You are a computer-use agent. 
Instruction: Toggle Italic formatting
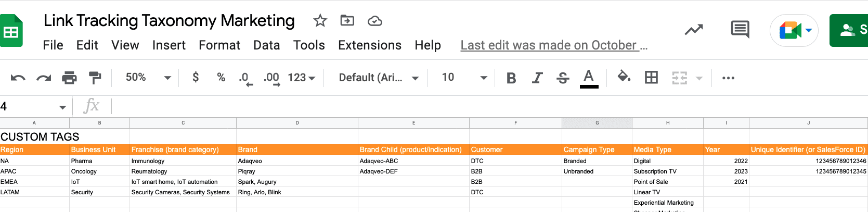pos(537,78)
